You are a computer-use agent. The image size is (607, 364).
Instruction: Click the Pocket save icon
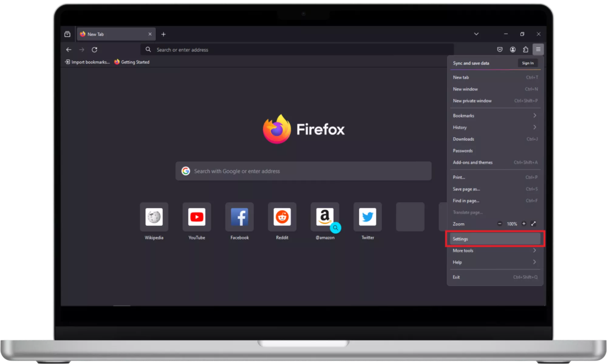[x=500, y=49]
